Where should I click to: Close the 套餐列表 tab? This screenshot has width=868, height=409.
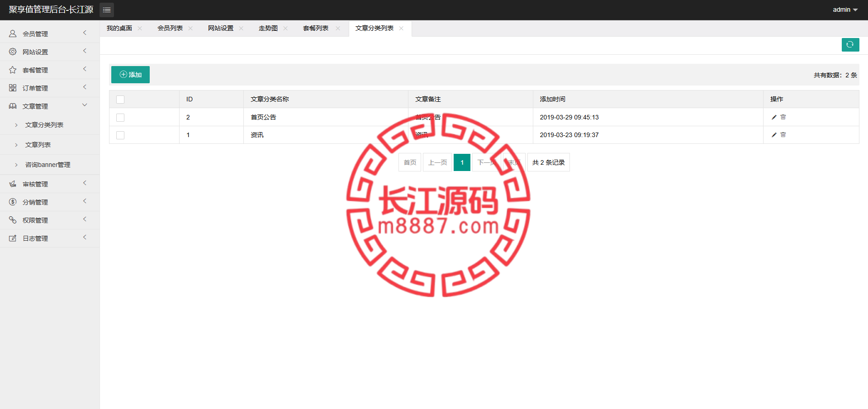[x=338, y=28]
